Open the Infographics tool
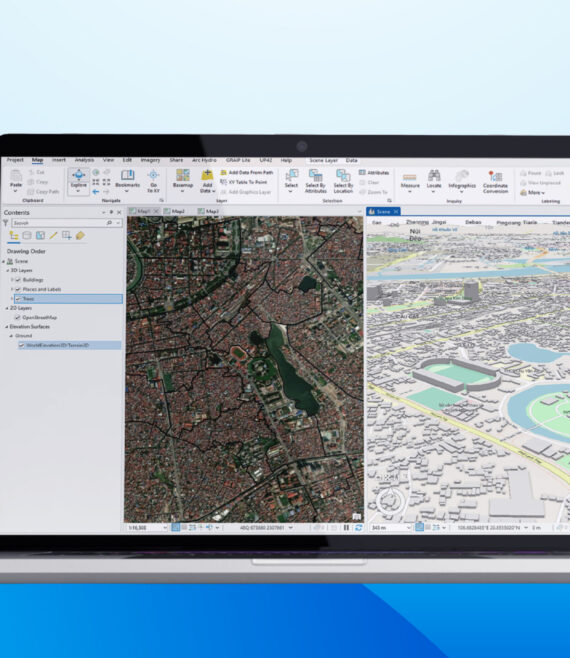The width and height of the screenshot is (570, 658). click(x=462, y=181)
